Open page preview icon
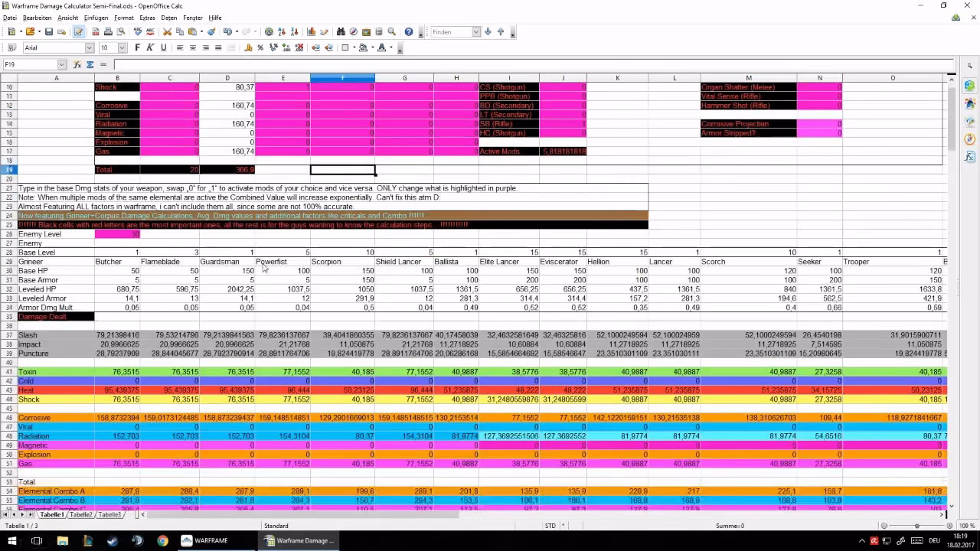Image resolution: width=980 pixels, height=551 pixels. click(x=120, y=32)
